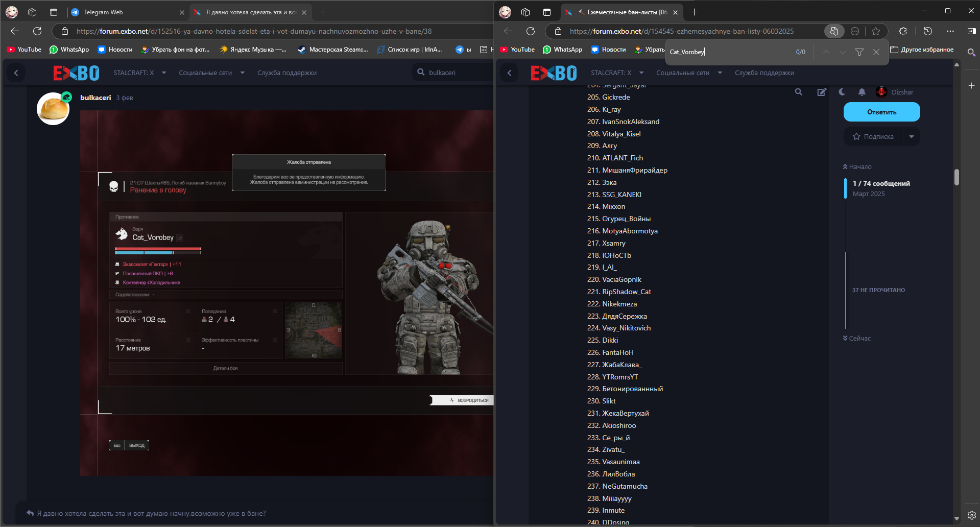
Task: Close the find-on-page bar
Action: click(x=876, y=52)
